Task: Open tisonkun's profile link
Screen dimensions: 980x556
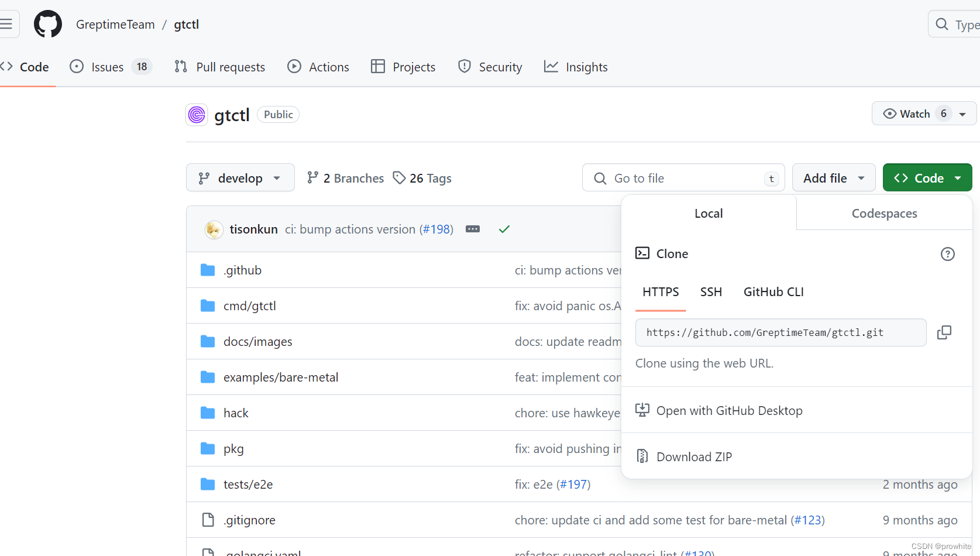Action: [x=253, y=229]
